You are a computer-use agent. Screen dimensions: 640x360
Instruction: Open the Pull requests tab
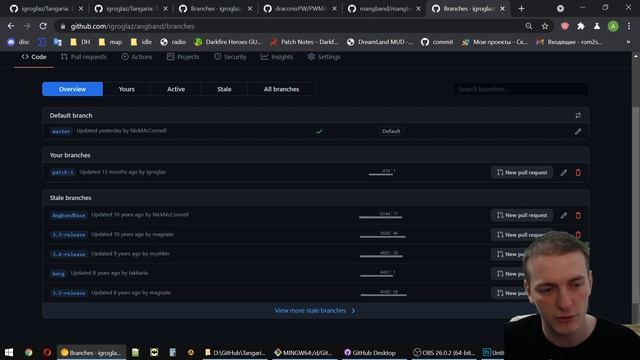(x=84, y=57)
